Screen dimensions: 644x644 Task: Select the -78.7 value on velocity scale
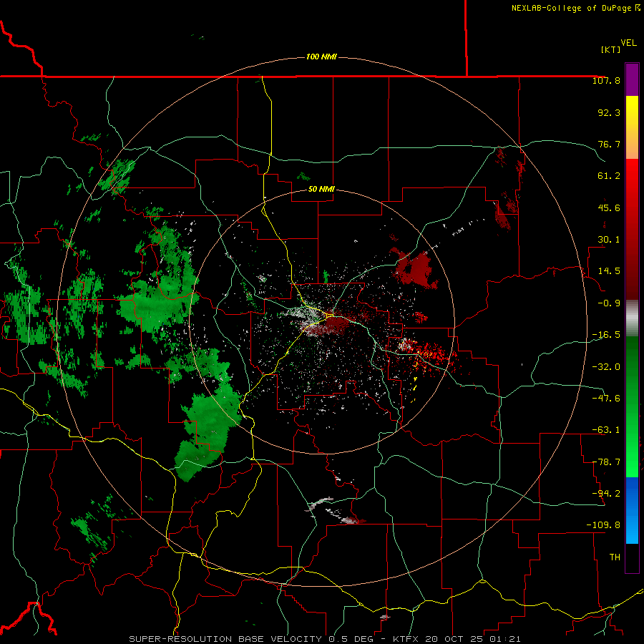coord(606,462)
